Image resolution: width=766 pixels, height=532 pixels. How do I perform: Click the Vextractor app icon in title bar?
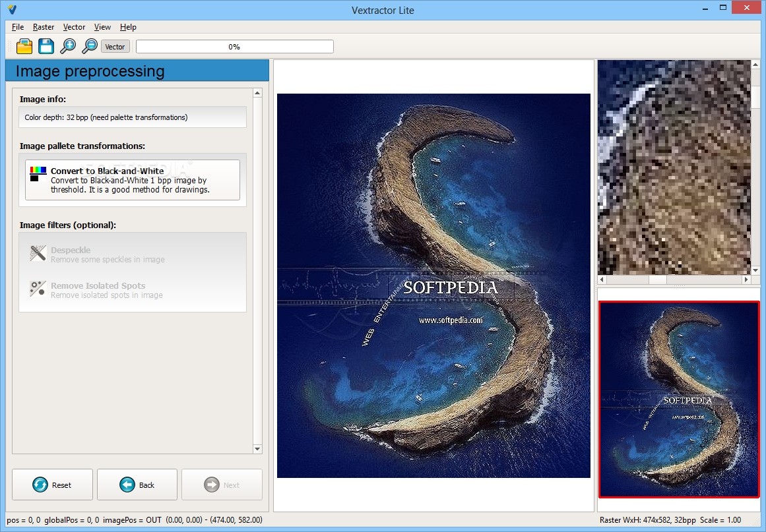click(x=13, y=9)
